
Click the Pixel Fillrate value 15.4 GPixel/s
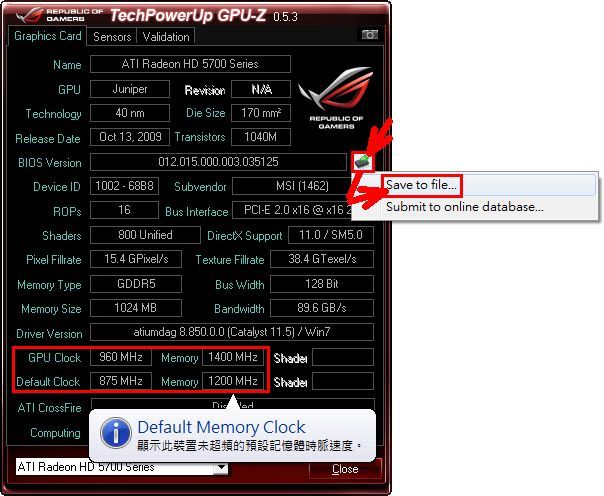pos(136,259)
